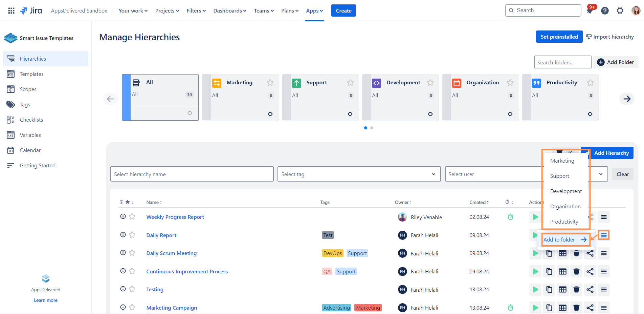
Task: Open Jira notifications bell
Action: point(590,11)
